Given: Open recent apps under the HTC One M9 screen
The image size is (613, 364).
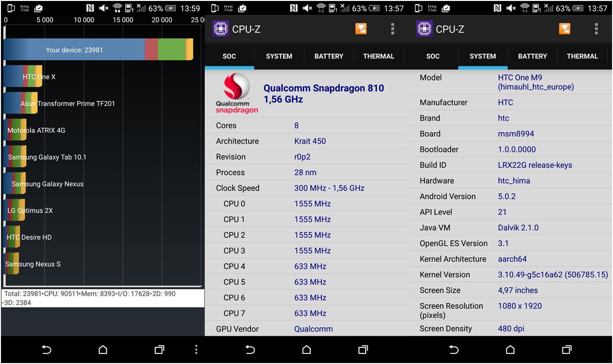Looking at the screenshot, I should (x=567, y=350).
